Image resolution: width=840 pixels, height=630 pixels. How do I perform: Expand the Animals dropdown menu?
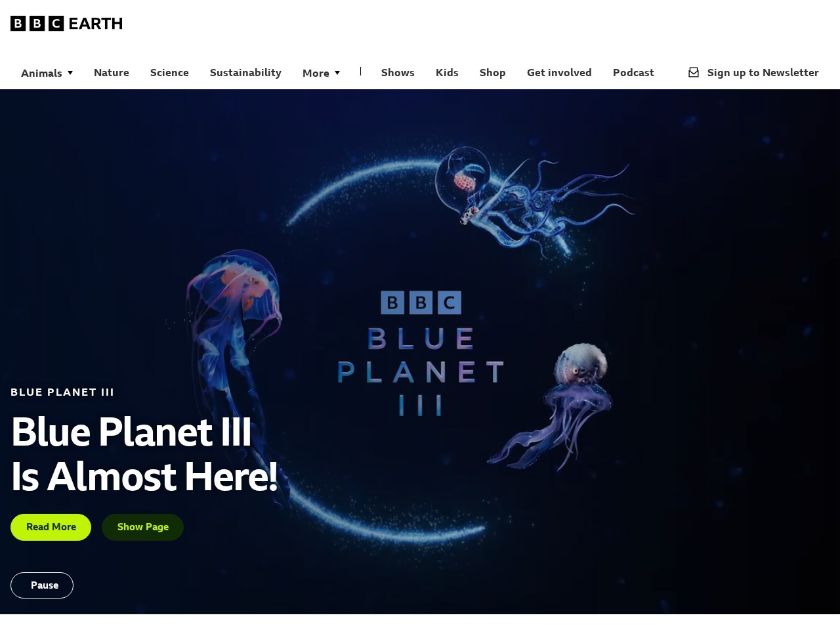click(x=47, y=73)
